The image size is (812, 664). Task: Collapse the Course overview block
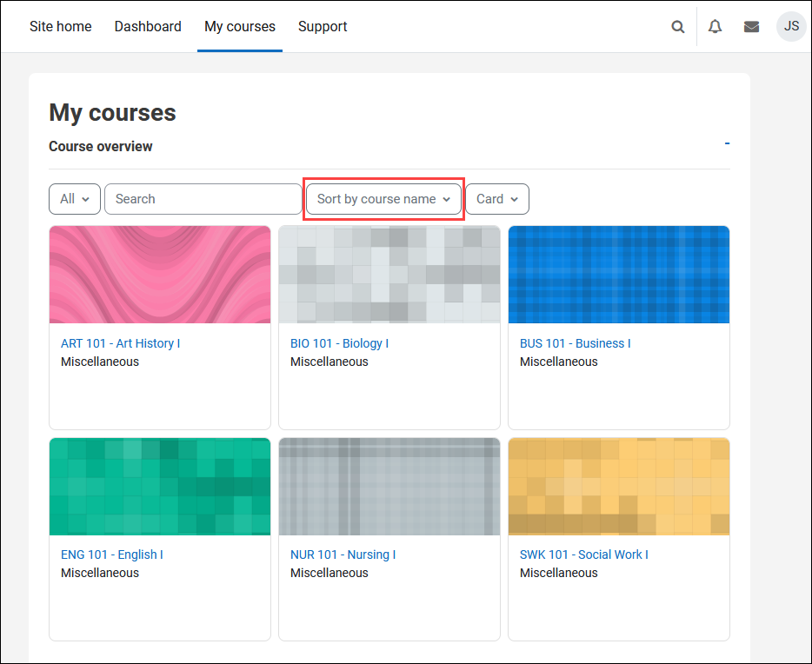point(727,143)
